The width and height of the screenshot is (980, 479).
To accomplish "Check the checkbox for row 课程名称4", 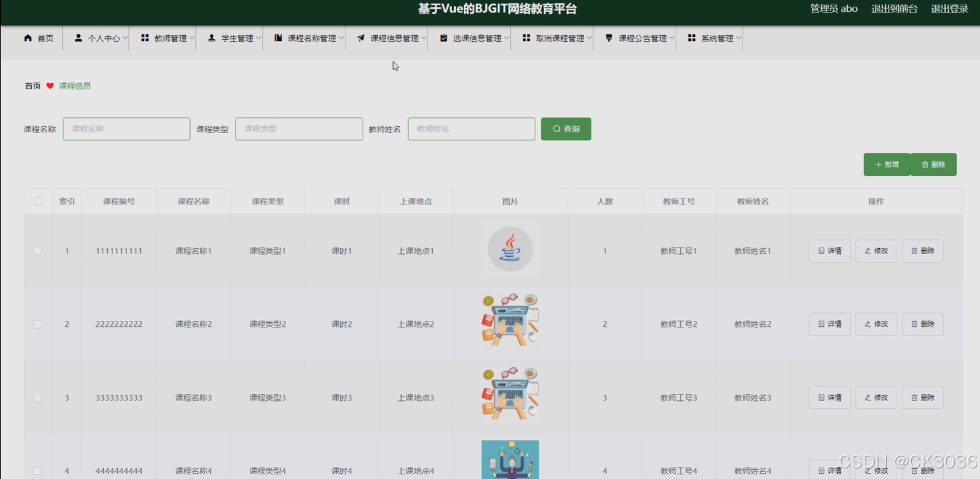I will [x=38, y=471].
